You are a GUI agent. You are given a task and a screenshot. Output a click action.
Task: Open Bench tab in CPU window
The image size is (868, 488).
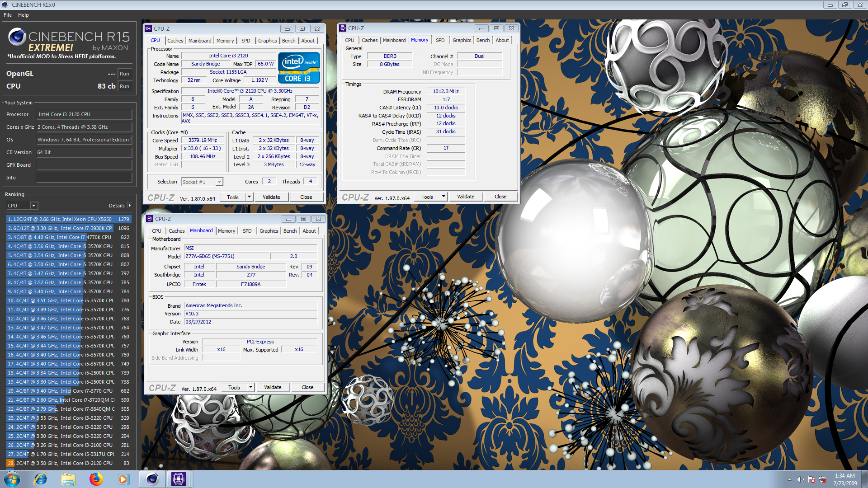288,41
